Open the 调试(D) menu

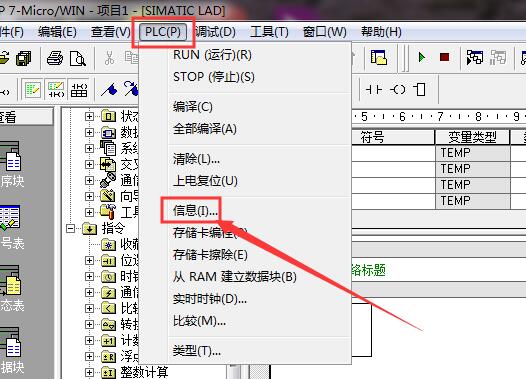point(215,32)
